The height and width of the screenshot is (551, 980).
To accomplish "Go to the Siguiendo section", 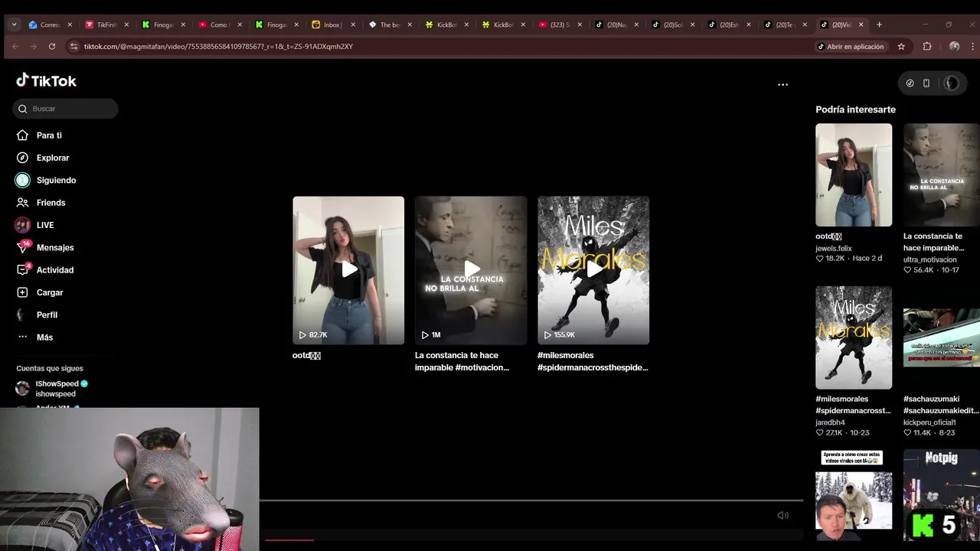I will 56,180.
